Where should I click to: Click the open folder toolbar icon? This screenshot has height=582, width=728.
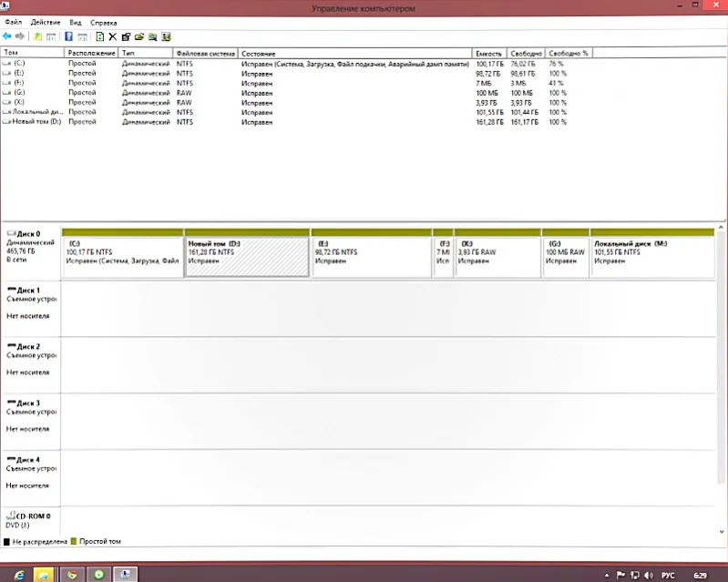pos(139,36)
